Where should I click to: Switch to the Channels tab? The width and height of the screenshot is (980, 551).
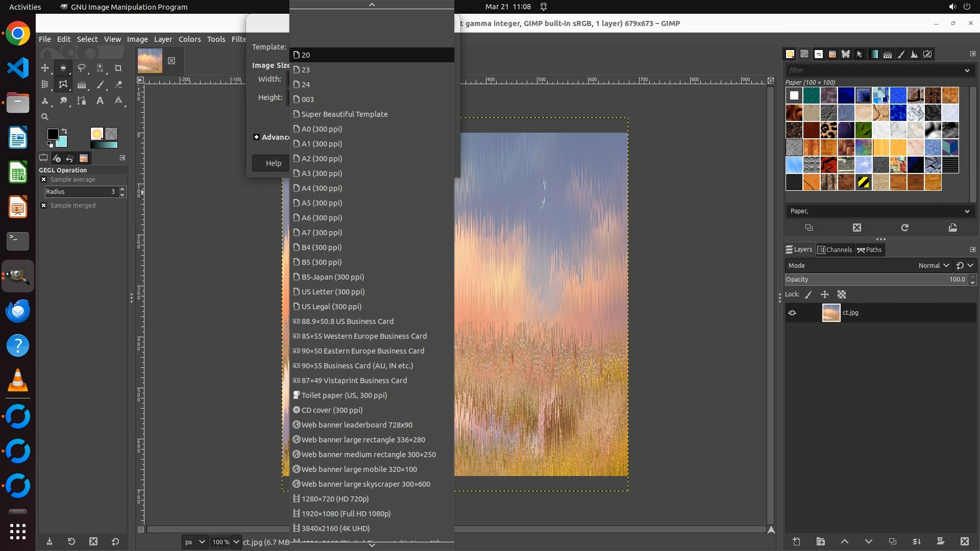coord(835,249)
